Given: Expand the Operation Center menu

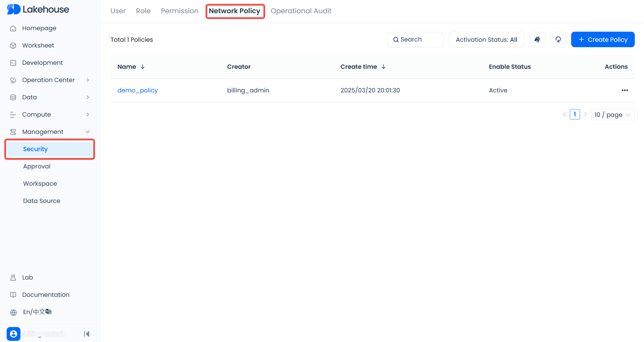Looking at the screenshot, I should [88, 80].
